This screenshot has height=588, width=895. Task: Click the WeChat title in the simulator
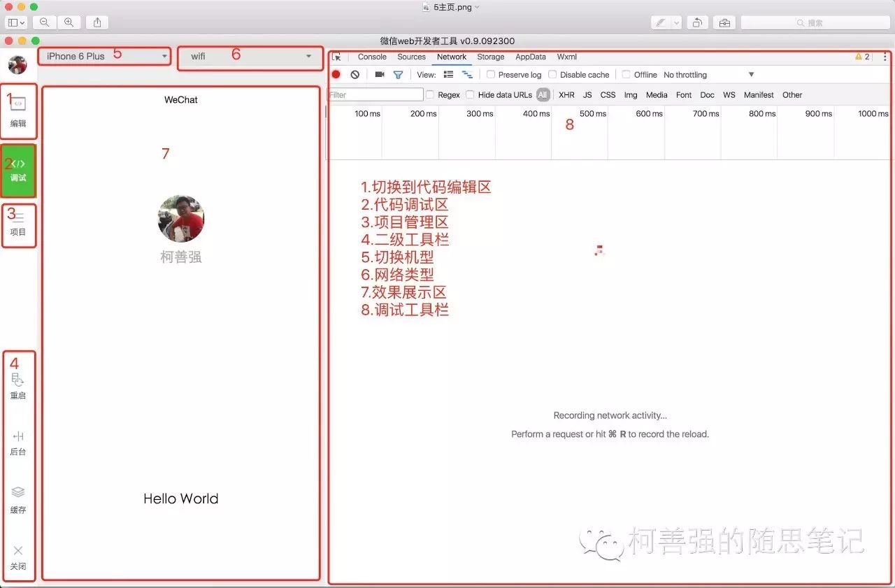coord(181,100)
